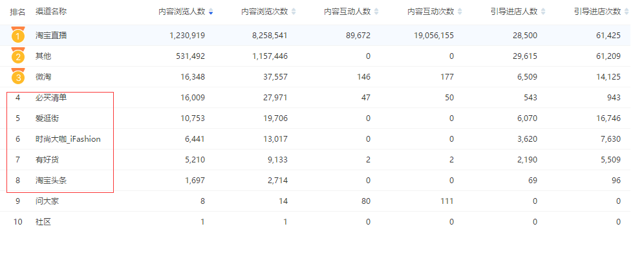The height and width of the screenshot is (255, 644).
Task: Click the 排名 column header
Action: [x=17, y=12]
